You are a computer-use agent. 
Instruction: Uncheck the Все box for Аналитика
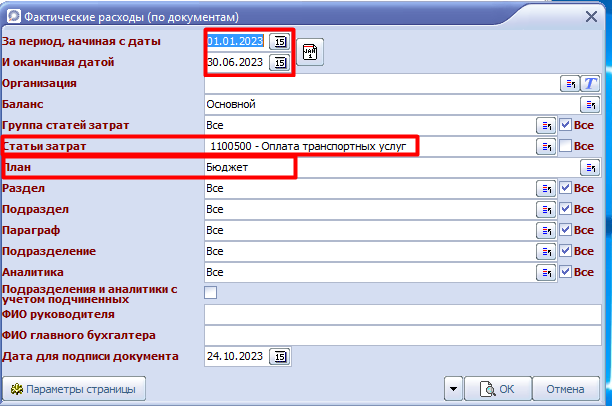click(x=565, y=272)
